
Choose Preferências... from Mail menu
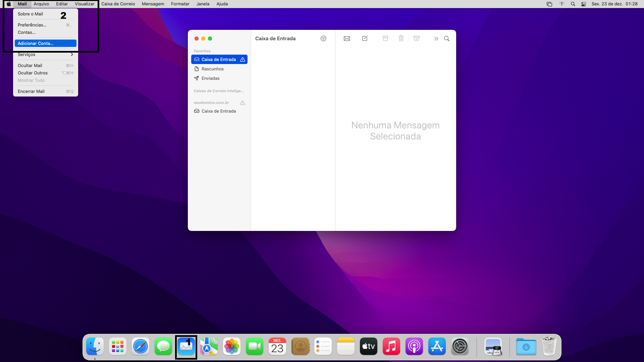[32, 25]
